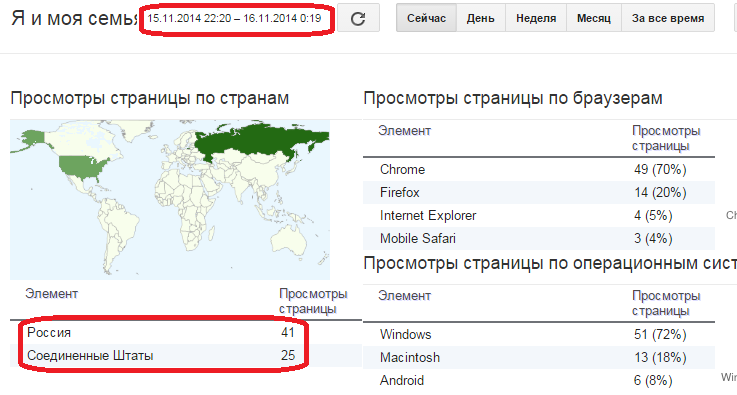The height and width of the screenshot is (395, 737).
Task: Click the refresh stats icon button
Action: tap(358, 18)
